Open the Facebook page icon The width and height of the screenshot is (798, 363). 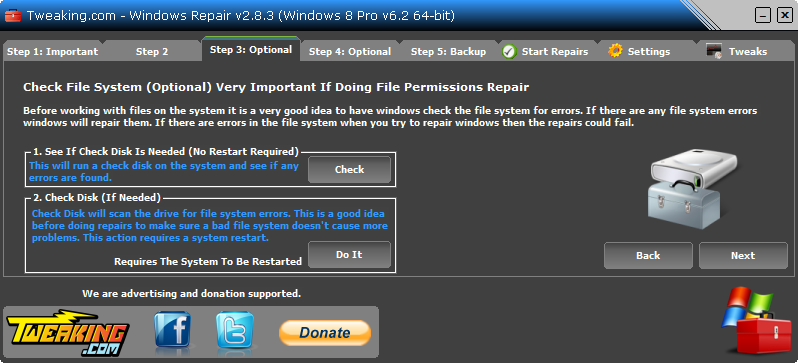click(x=173, y=330)
